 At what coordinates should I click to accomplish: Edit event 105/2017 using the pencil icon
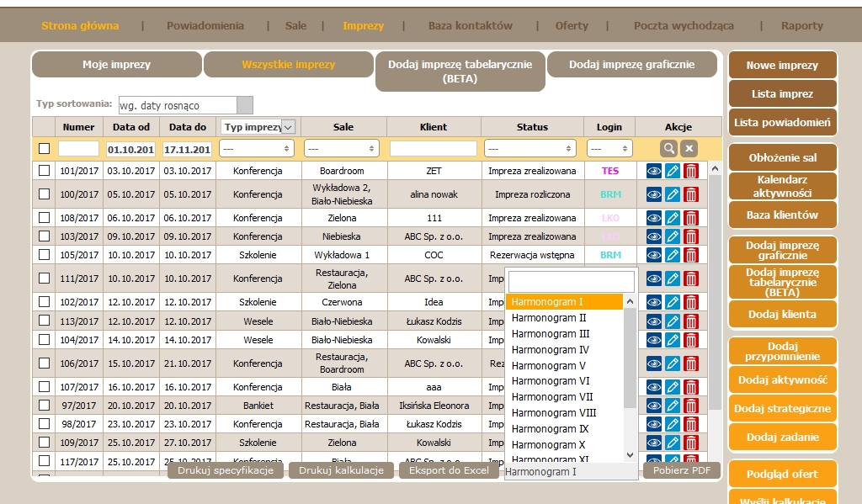(673, 255)
